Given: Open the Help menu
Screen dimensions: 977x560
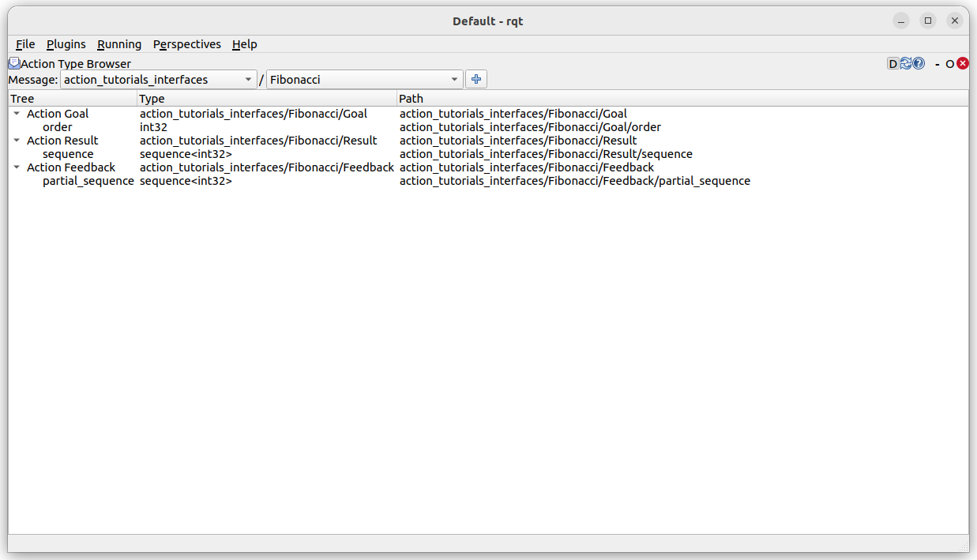Looking at the screenshot, I should 245,44.
